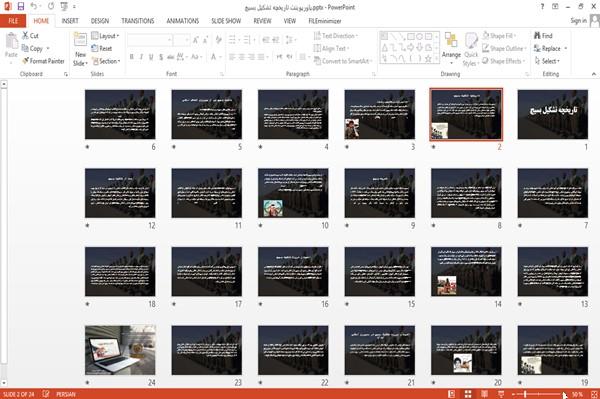Toggle Bold formatting
The width and height of the screenshot is (600, 399).
[132, 57]
